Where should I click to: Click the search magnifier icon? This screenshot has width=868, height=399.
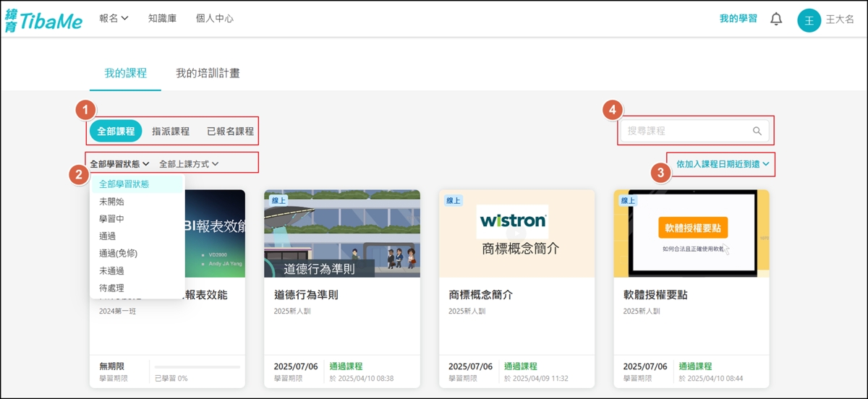click(x=757, y=131)
